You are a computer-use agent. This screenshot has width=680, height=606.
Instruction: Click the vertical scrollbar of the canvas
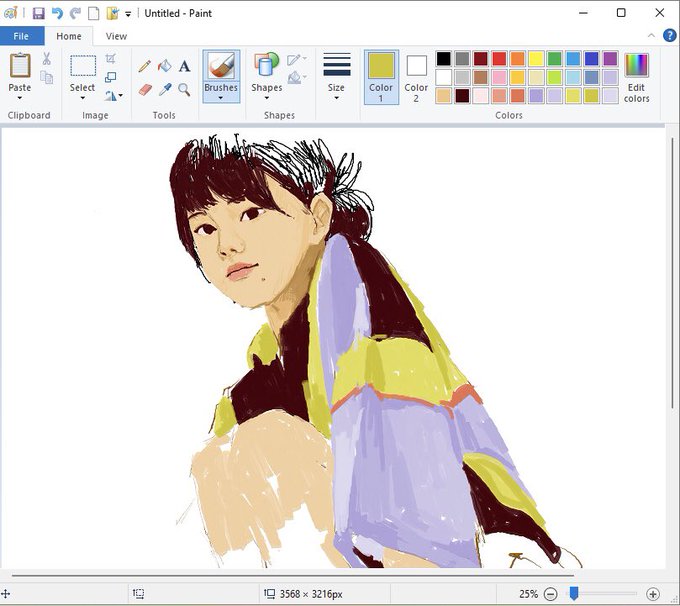[x=672, y=273]
